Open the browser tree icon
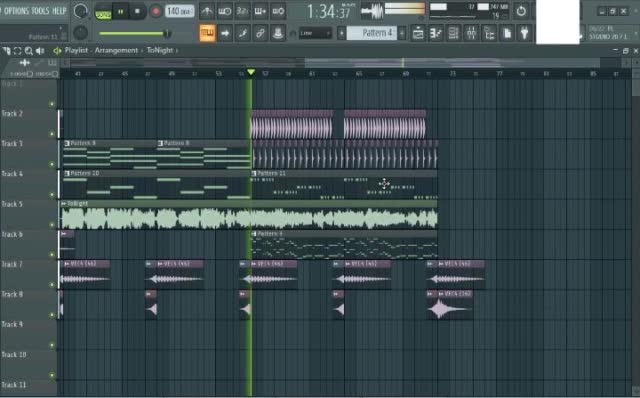 click(x=489, y=33)
